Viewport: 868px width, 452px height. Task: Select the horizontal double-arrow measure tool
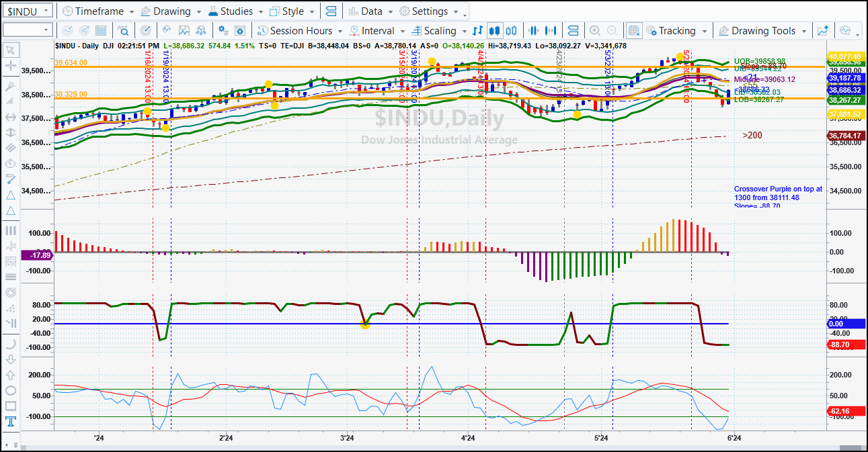coord(10,118)
